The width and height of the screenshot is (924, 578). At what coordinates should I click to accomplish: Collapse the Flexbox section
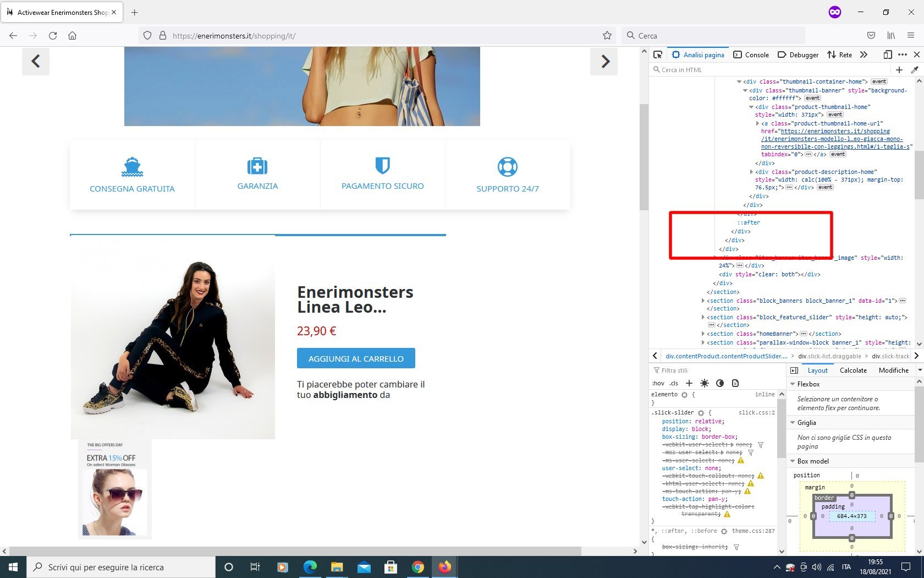[x=793, y=384]
